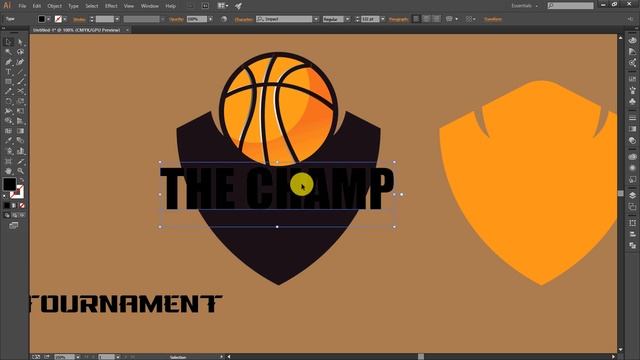The height and width of the screenshot is (360, 640).
Task: Select the Mesh tool
Action: click(x=8, y=131)
